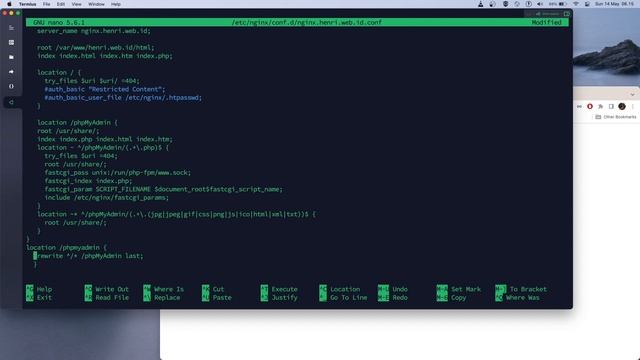Click the fastcgi_param SCRIPT_FILENAME line
The image size is (640, 360).
click(x=163, y=189)
